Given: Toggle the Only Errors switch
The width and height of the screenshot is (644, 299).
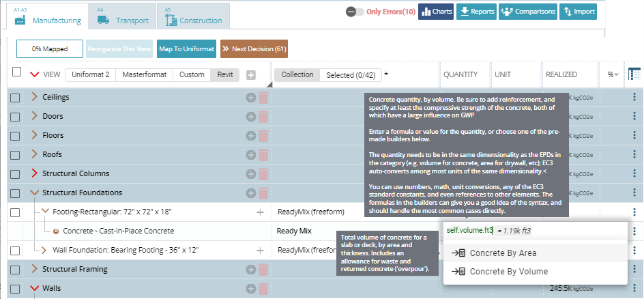Looking at the screenshot, I should 354,12.
